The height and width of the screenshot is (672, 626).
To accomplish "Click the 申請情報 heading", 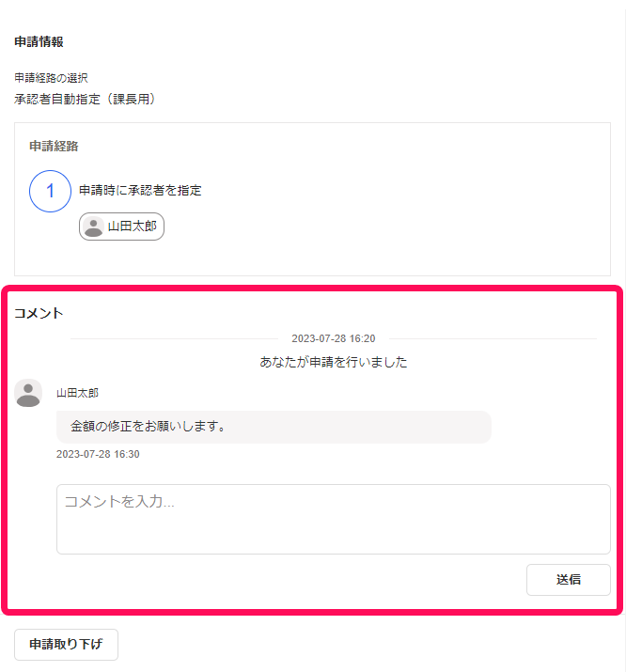I will tap(39, 41).
